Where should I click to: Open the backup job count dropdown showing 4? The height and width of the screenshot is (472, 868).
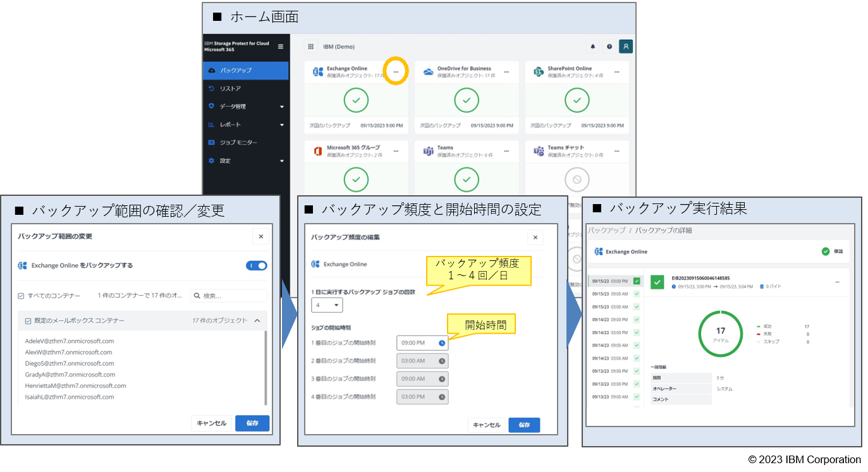[x=327, y=305]
